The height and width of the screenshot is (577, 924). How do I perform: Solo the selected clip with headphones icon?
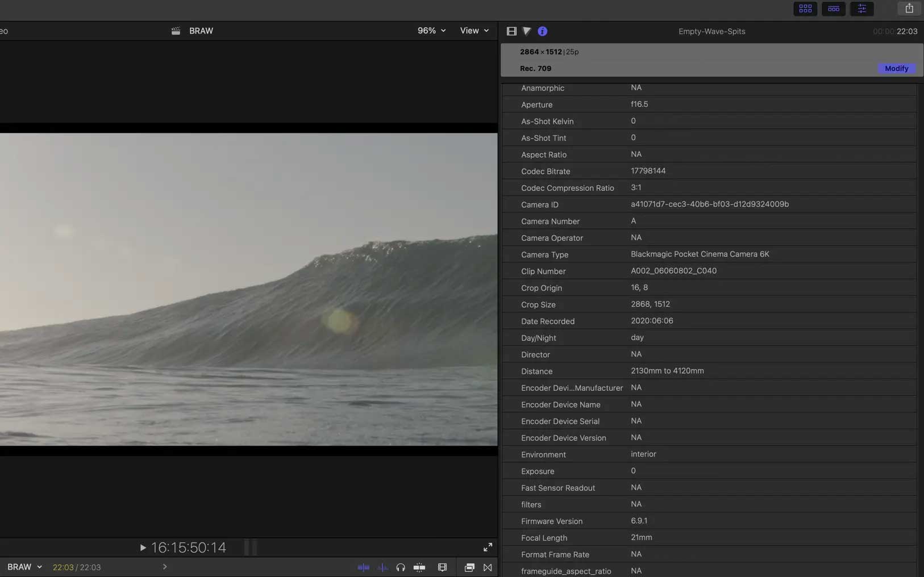(x=401, y=567)
